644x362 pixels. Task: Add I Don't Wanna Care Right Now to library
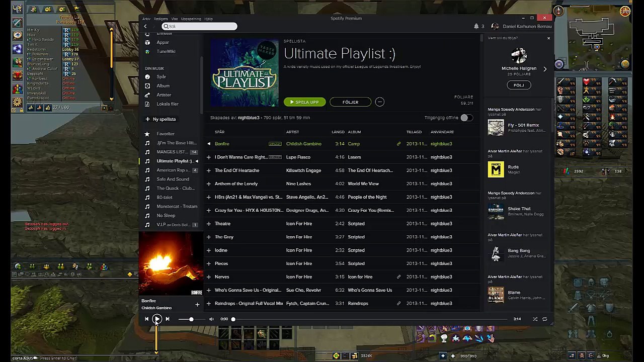click(209, 157)
